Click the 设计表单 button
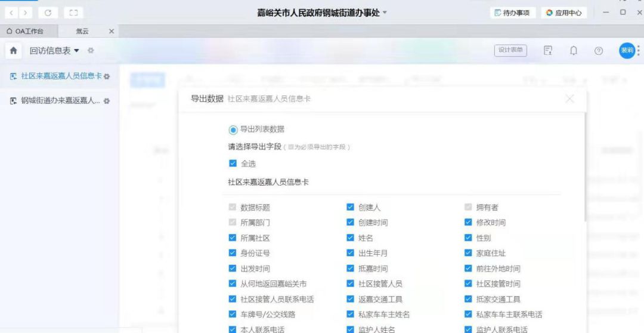 point(510,51)
